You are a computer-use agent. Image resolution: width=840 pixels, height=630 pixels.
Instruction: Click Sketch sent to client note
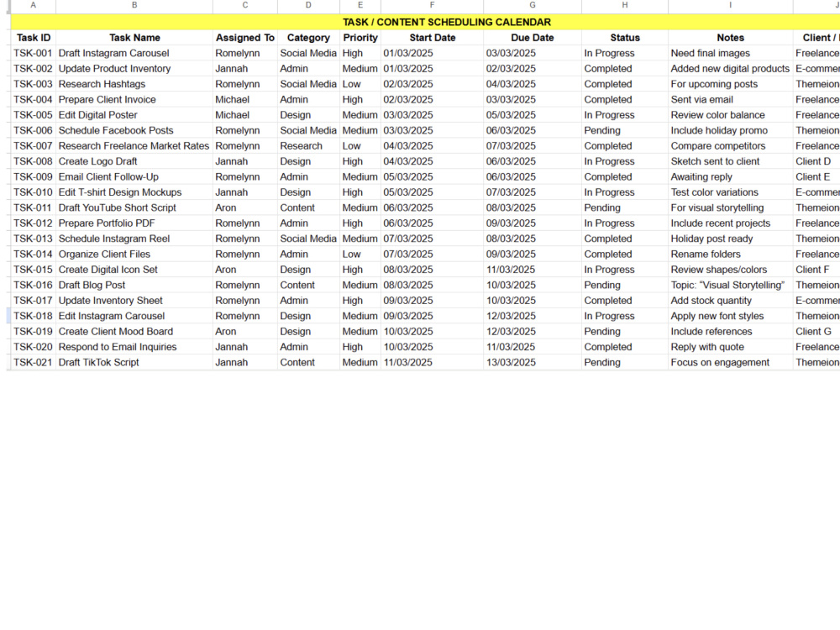[730, 161]
